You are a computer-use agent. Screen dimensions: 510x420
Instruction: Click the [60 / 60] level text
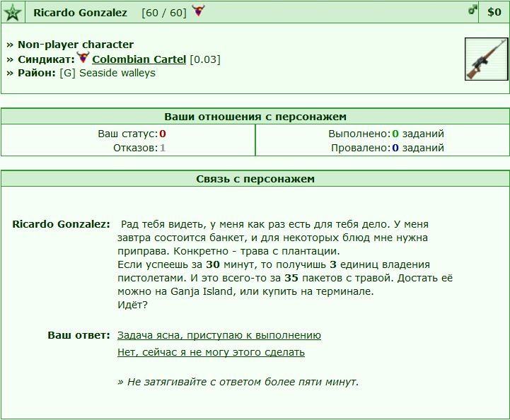point(164,13)
